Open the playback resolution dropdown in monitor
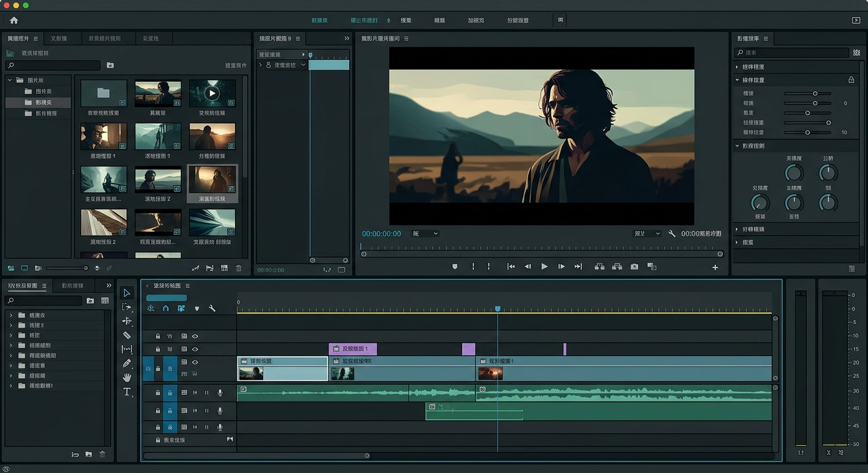 647,234
